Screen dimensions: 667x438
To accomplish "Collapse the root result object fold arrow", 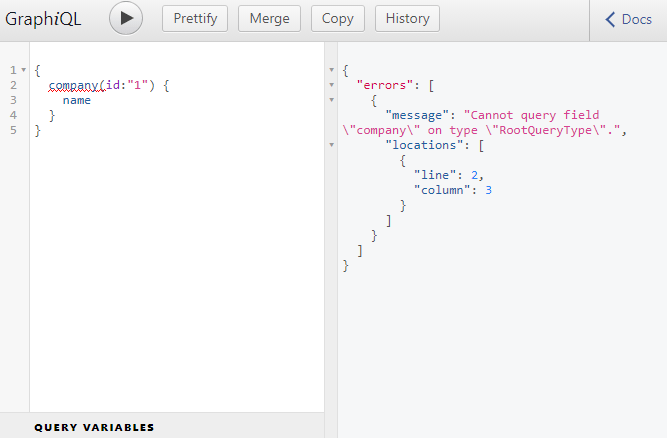I will [x=331, y=71].
